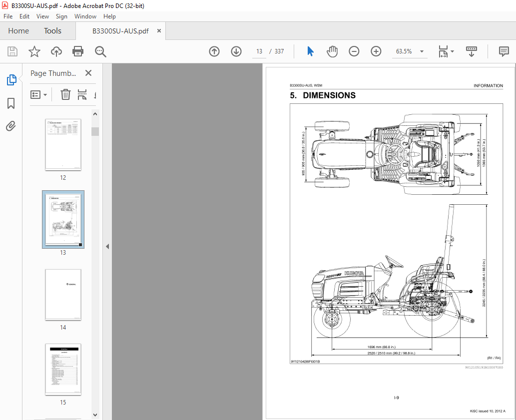The height and width of the screenshot is (420, 516).
Task: Select the B3300SU-AUS.pdf document tab
Action: (120, 31)
